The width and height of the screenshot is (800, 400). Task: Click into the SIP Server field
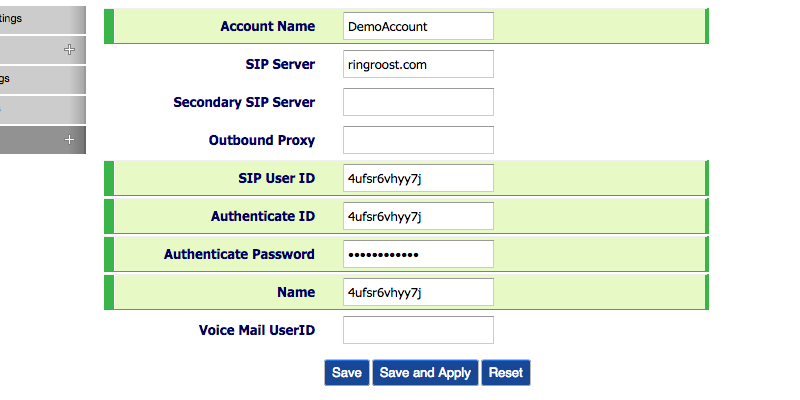pyautogui.click(x=418, y=64)
